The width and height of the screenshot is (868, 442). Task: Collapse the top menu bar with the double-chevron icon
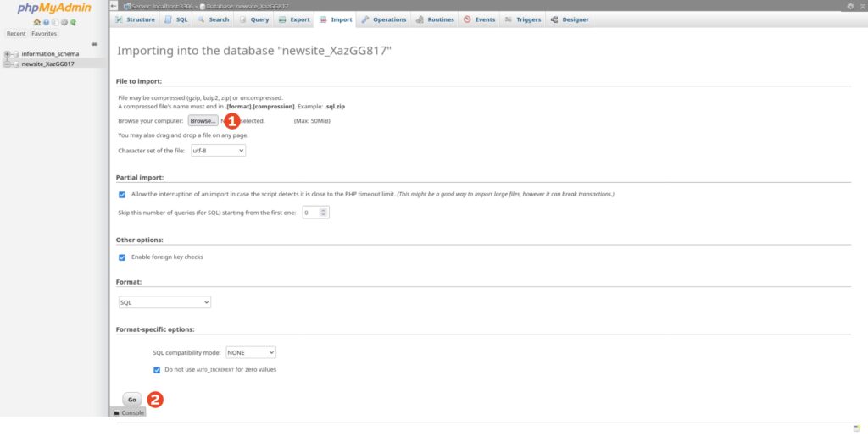862,6
